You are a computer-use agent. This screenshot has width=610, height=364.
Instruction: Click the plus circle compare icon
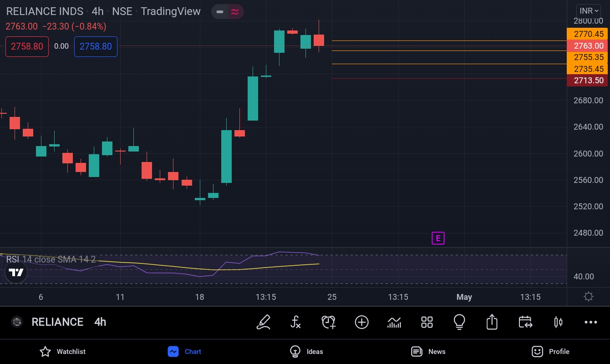[361, 322]
